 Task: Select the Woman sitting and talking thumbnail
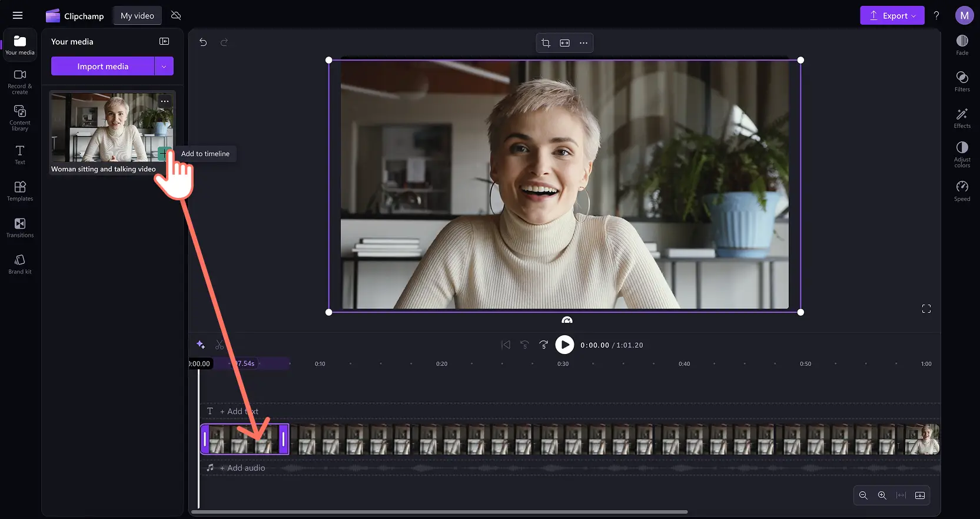(x=112, y=127)
